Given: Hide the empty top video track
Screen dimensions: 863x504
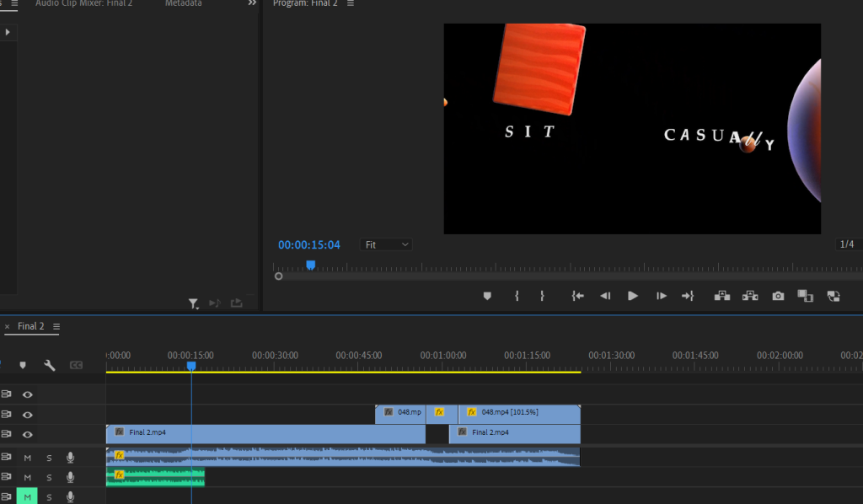Looking at the screenshot, I should coord(28,394).
